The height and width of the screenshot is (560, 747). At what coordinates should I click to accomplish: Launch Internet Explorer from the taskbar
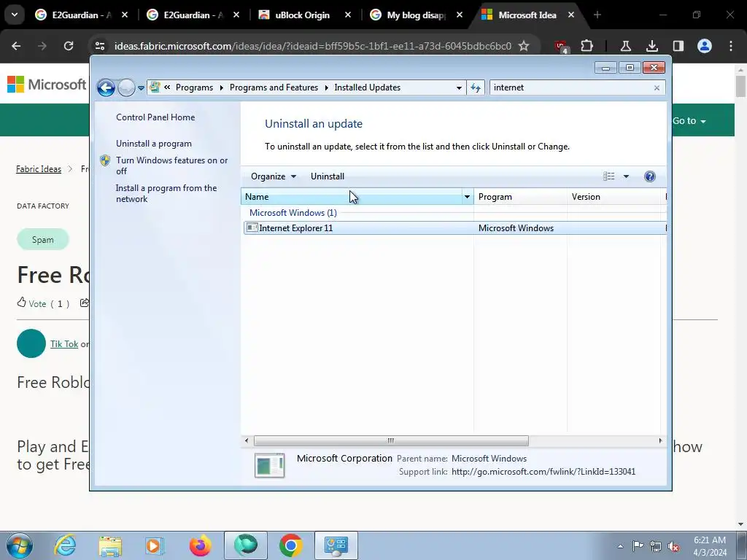pos(65,545)
